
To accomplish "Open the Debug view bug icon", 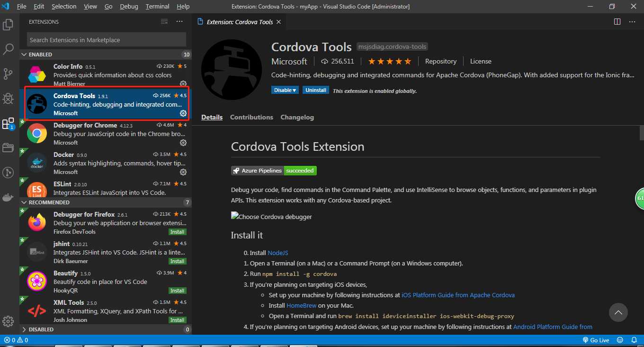I will 8,98.
